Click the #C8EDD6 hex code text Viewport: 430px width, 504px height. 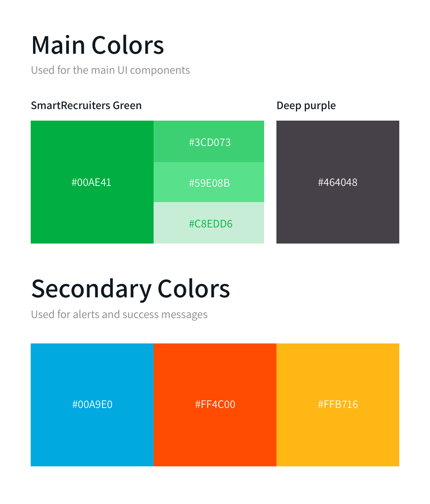tap(210, 224)
